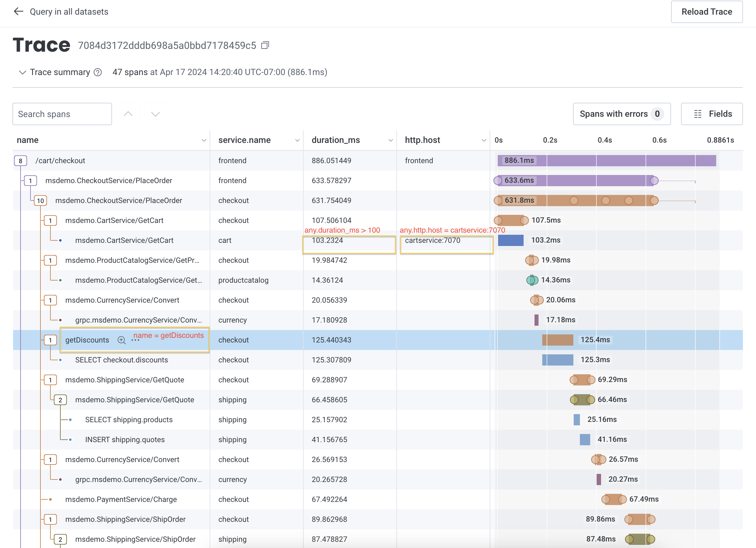756x548 pixels.
Task: Click the back arrow icon
Action: [19, 11]
